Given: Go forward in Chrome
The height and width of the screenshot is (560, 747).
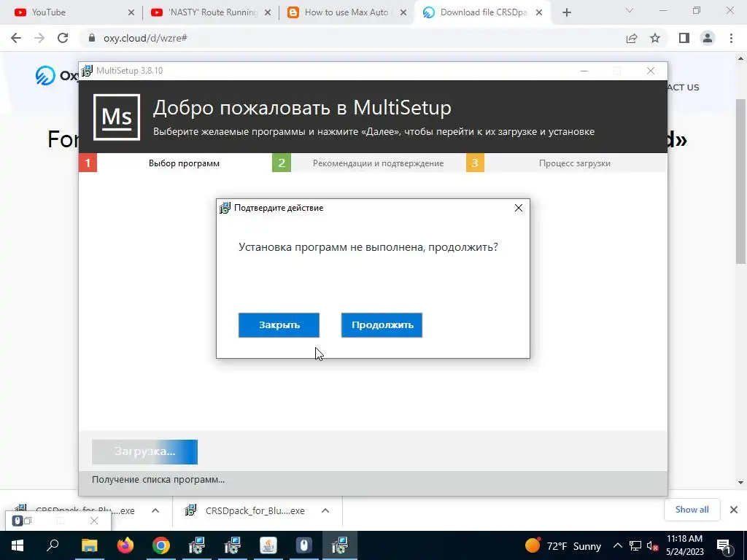Looking at the screenshot, I should coord(39,38).
